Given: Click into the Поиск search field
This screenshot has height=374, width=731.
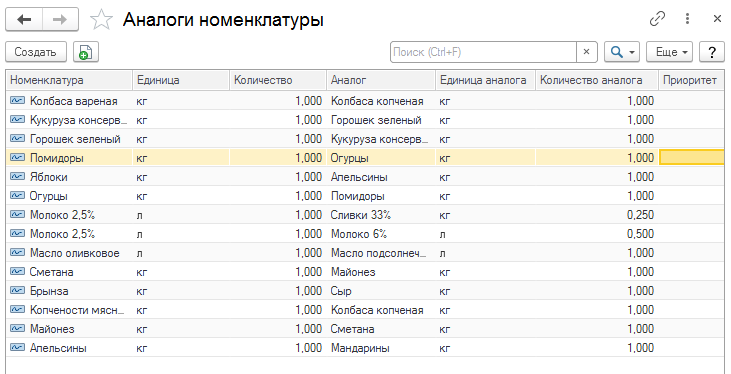Looking at the screenshot, I should (x=483, y=52).
